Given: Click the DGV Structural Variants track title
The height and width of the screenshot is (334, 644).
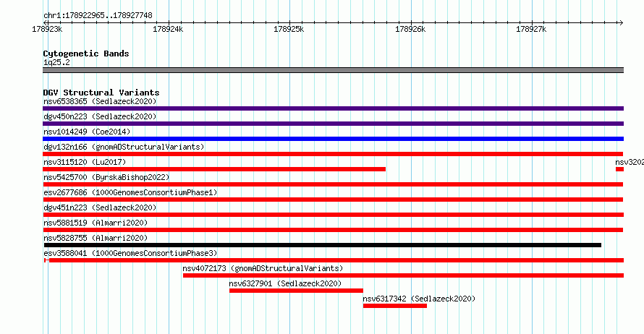Looking at the screenshot, I should 101,93.
